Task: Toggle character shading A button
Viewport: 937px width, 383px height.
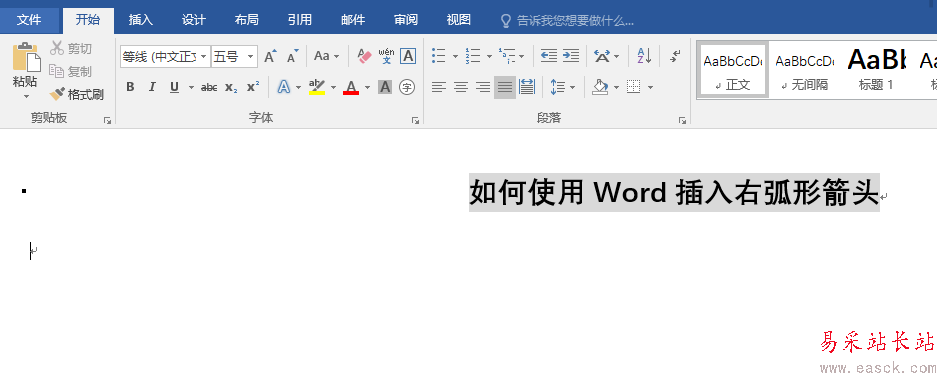Action: pos(385,88)
